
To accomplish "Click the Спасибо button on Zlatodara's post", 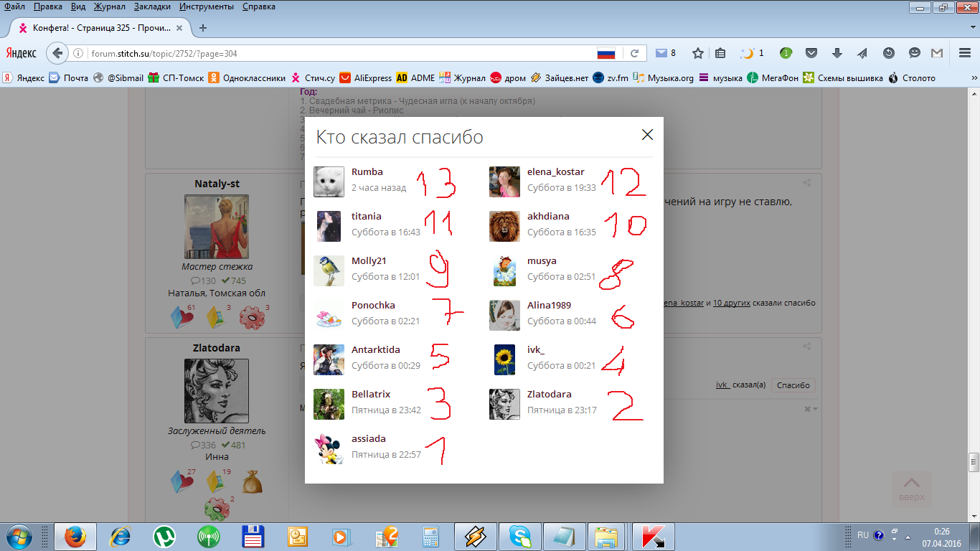I will [793, 385].
